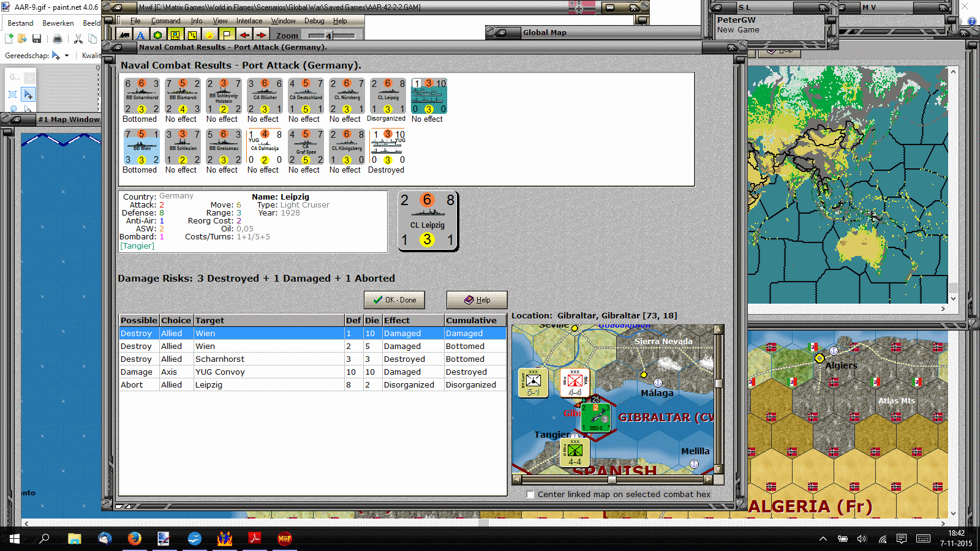Image resolution: width=980 pixels, height=551 pixels.
Task: Click the red right arrow toolbar icon
Action: coord(262,36)
